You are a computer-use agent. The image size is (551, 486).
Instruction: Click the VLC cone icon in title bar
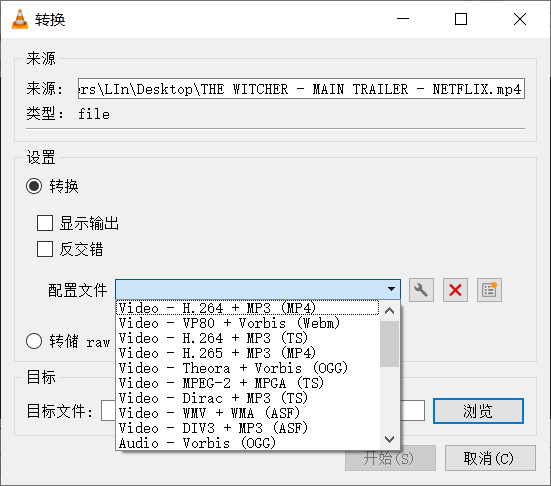coord(20,19)
